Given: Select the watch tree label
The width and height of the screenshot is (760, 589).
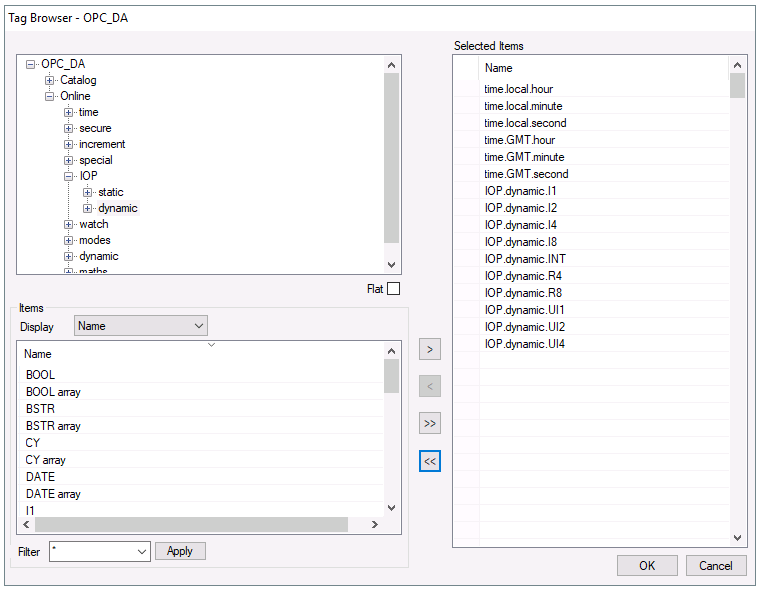Looking at the screenshot, I should pos(94,224).
